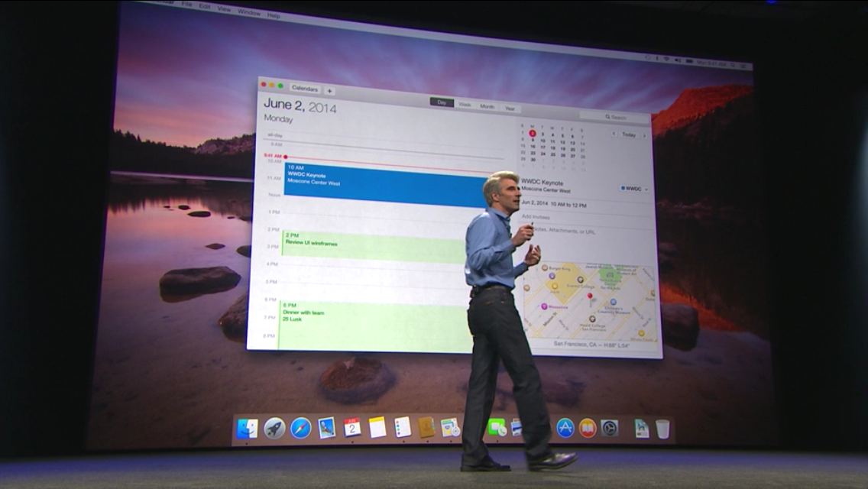Select Review UI wireframes event

point(374,247)
